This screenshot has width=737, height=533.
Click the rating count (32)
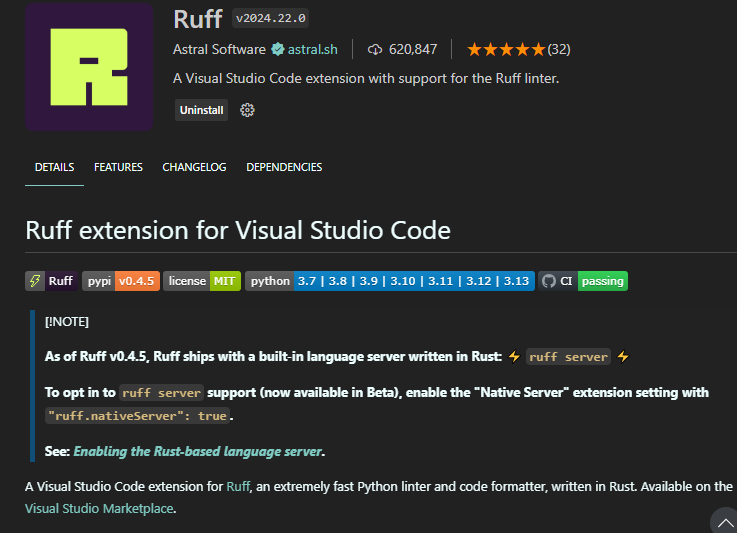(559, 49)
